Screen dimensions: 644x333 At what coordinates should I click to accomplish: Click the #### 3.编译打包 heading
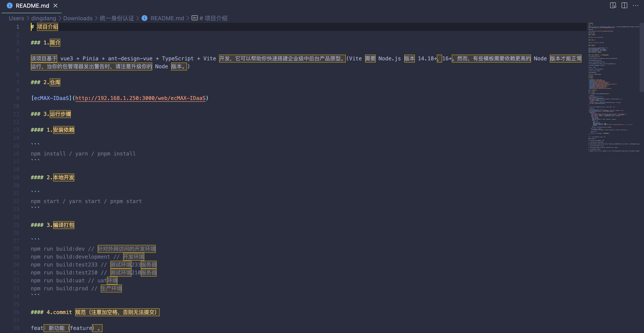click(53, 225)
